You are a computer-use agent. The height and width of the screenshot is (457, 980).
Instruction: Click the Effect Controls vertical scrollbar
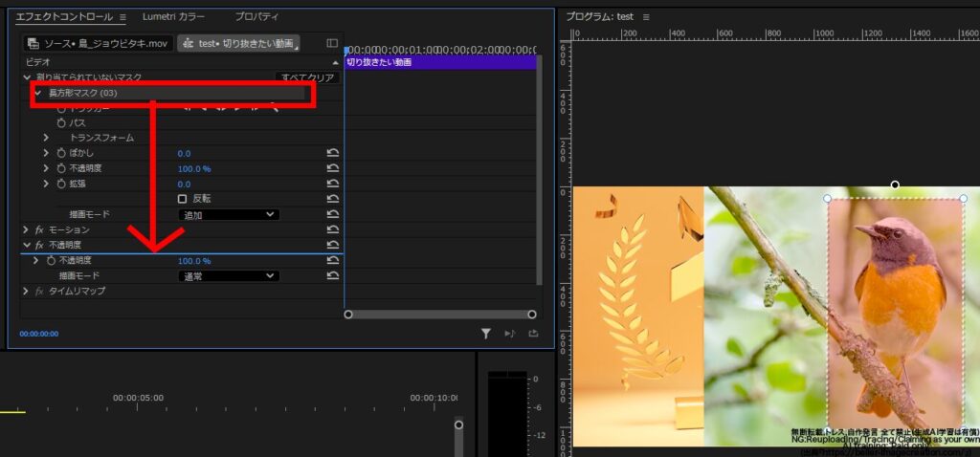coord(540,170)
